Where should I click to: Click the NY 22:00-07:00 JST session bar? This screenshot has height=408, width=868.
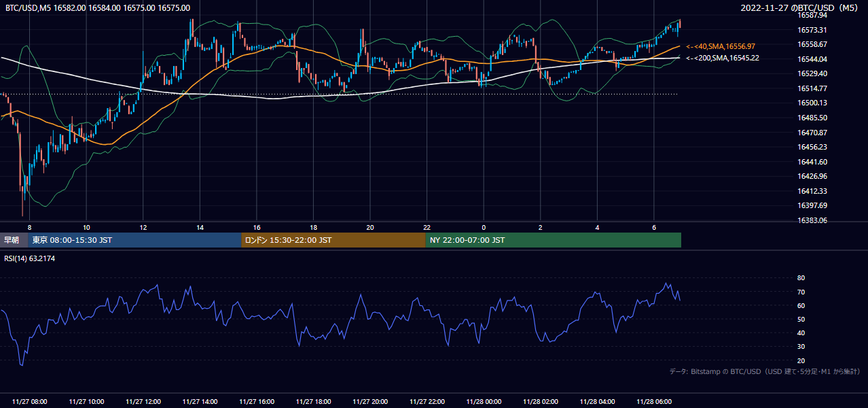point(554,240)
